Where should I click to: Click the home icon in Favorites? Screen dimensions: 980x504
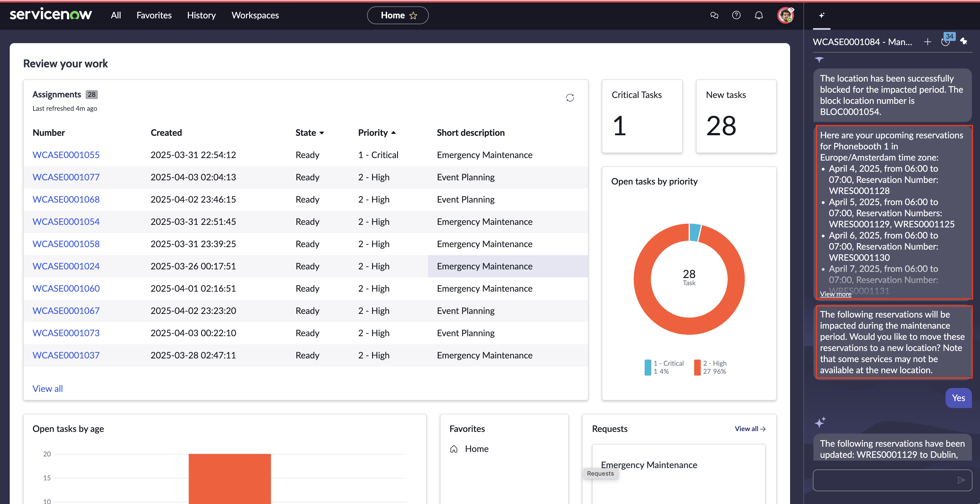coord(454,449)
